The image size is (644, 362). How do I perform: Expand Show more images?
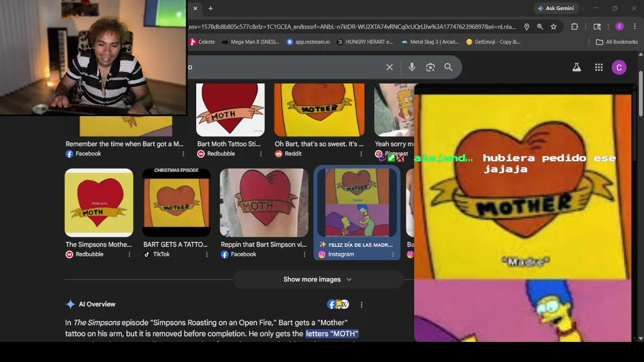(317, 279)
